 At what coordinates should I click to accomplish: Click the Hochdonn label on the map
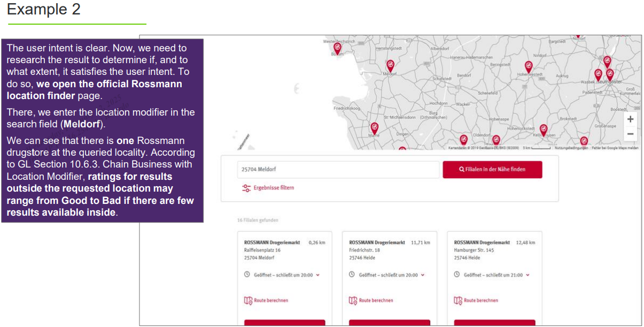[438, 103]
